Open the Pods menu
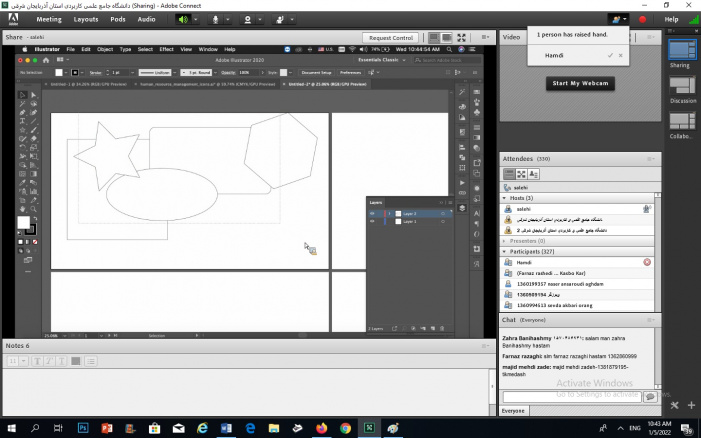This screenshot has height=438, width=701. [118, 19]
